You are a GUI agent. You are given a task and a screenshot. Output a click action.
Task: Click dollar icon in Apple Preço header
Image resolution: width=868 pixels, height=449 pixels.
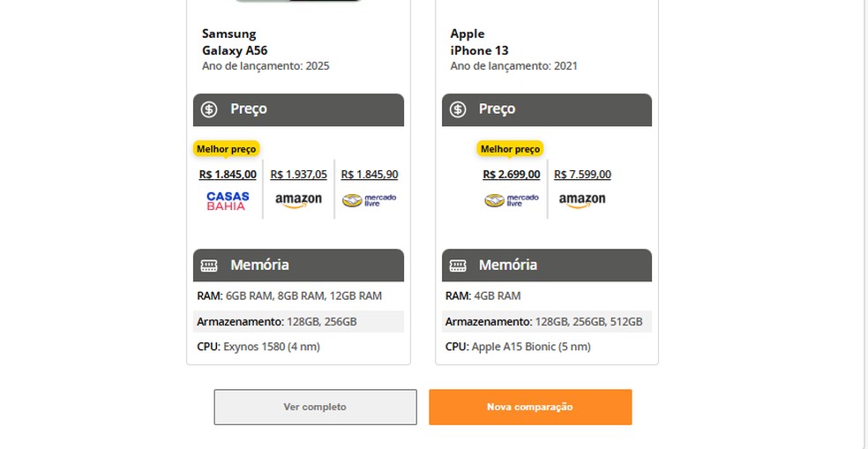pyautogui.click(x=458, y=109)
